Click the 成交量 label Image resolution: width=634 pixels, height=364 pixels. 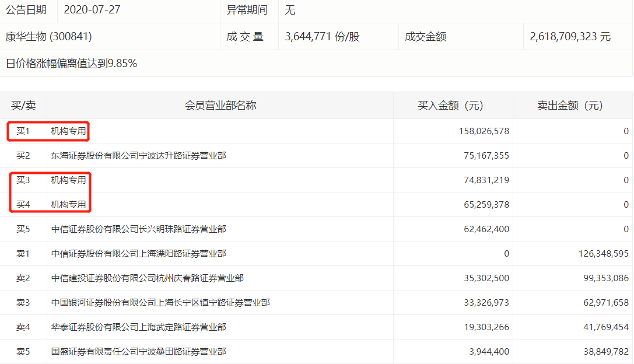245,37
